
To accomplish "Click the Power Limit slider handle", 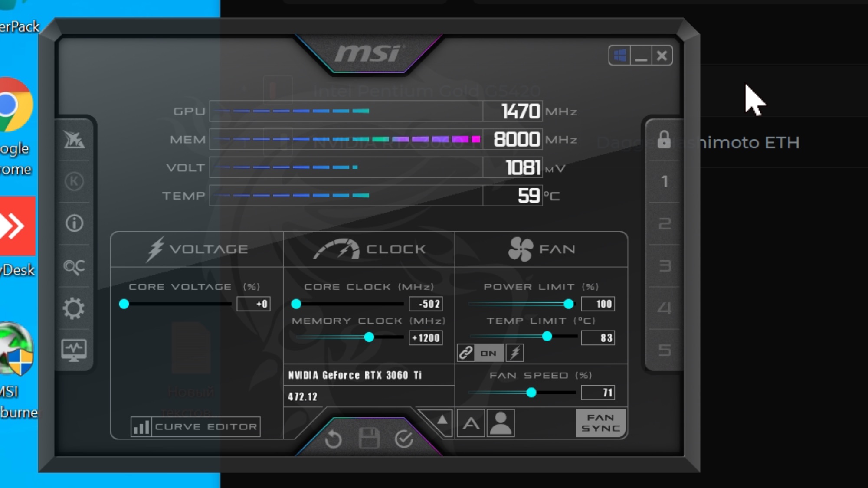I will (x=569, y=304).
